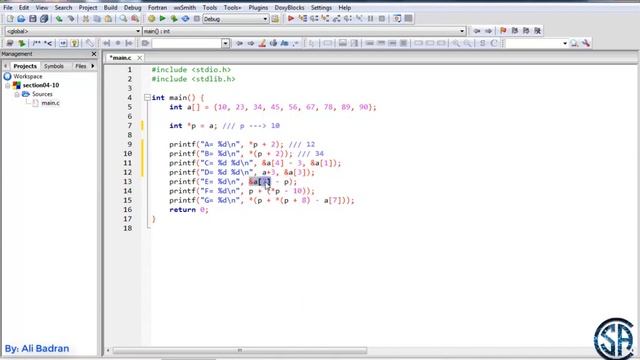The image size is (640, 360).
Task: Copy the selected text
Action: coord(97,19)
